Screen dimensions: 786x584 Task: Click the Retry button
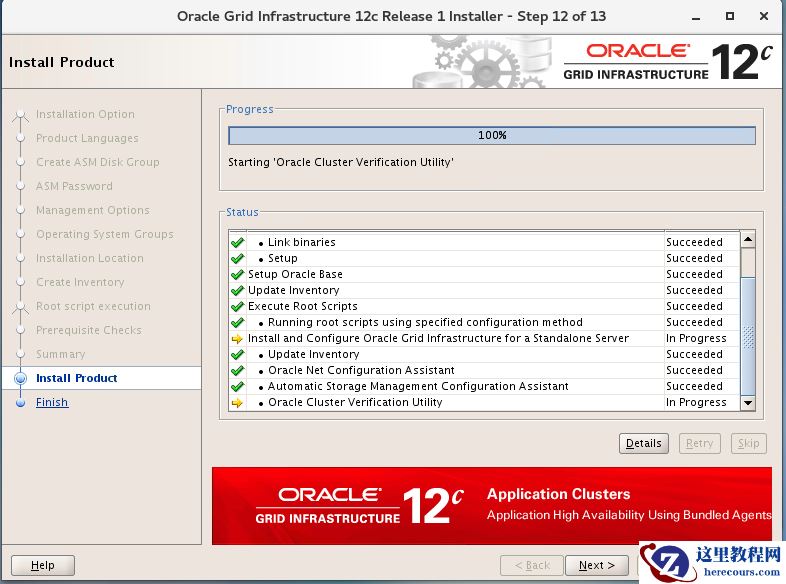point(699,443)
